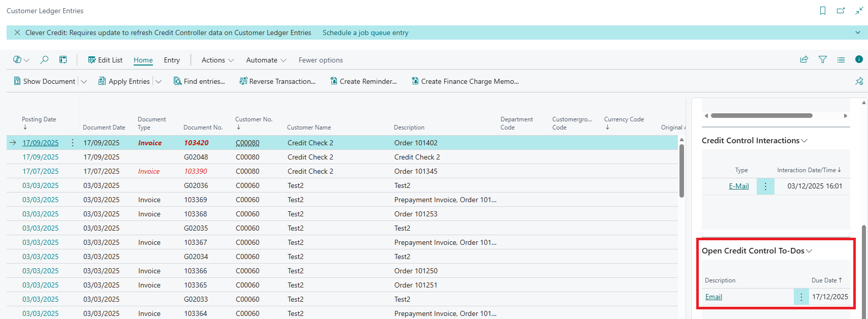The image size is (868, 319).
Task: Open the share icon in toolbar
Action: pos(804,60)
